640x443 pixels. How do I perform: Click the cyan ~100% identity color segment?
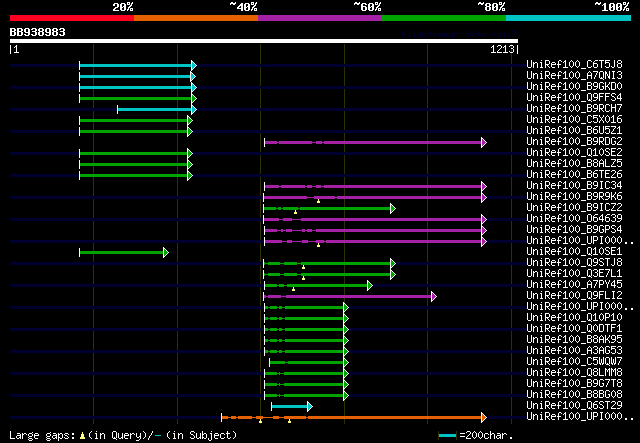pos(569,18)
